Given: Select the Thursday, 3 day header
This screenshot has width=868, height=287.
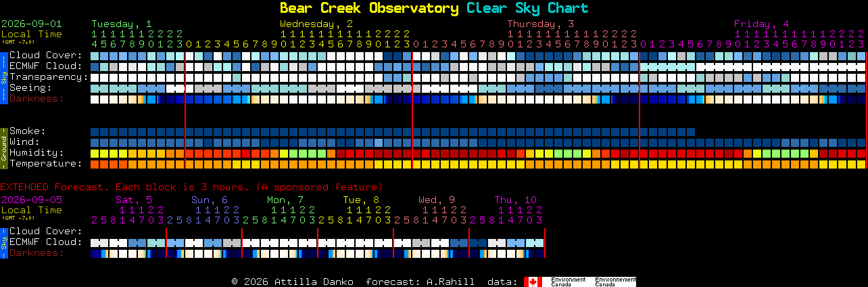Looking at the screenshot, I should click(x=541, y=24).
